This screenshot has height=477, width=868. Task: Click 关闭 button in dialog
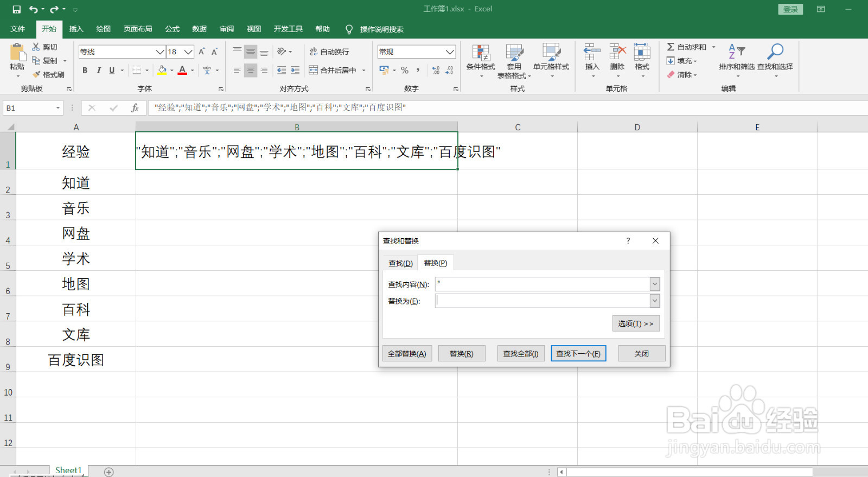(642, 353)
